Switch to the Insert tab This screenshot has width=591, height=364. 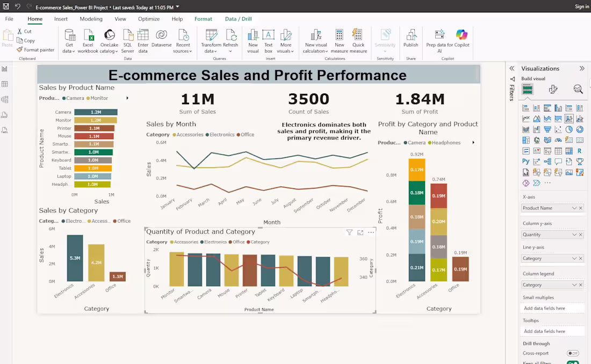pyautogui.click(x=61, y=19)
